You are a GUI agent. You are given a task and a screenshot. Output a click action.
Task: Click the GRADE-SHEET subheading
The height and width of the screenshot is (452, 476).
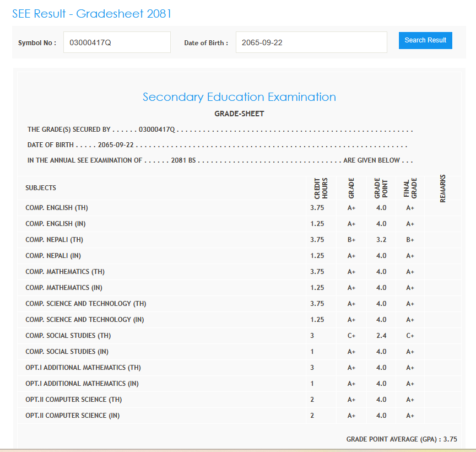click(239, 114)
